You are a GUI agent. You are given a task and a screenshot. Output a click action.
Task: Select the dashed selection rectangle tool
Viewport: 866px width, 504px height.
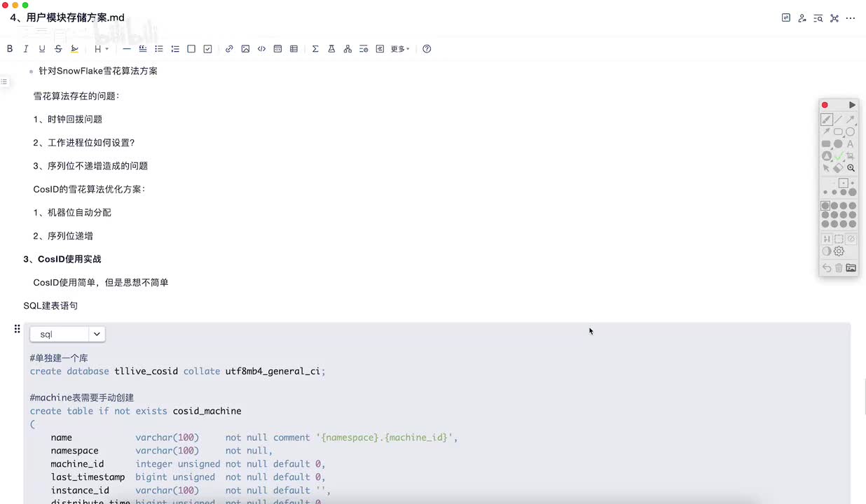click(x=839, y=239)
